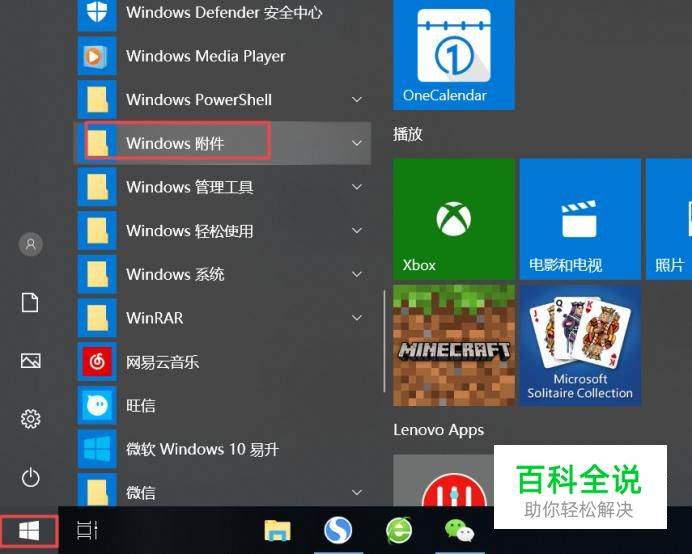Open the 电影和电视 tile
692x554 pixels.
pyautogui.click(x=580, y=219)
